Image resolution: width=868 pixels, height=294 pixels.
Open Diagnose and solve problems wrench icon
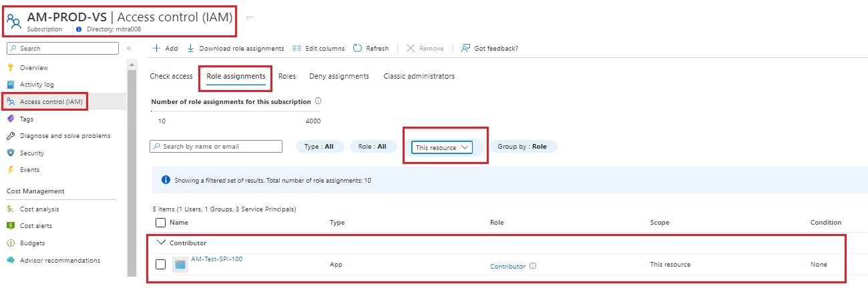pos(11,136)
